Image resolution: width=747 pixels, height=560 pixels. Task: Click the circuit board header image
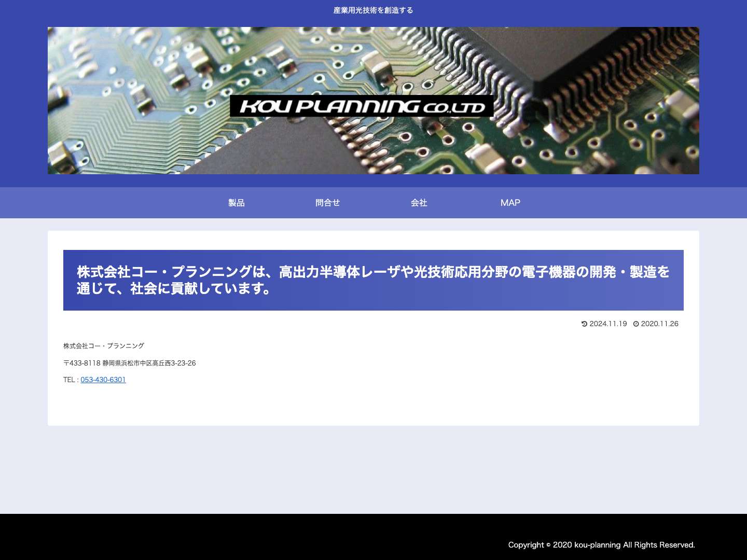374,100
